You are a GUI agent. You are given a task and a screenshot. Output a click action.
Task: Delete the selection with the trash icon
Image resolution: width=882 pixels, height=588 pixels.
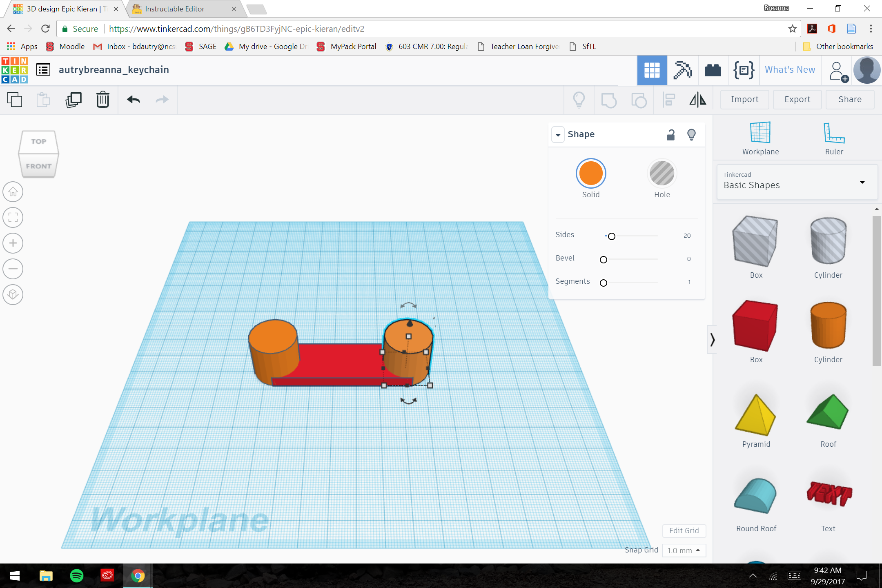102,100
